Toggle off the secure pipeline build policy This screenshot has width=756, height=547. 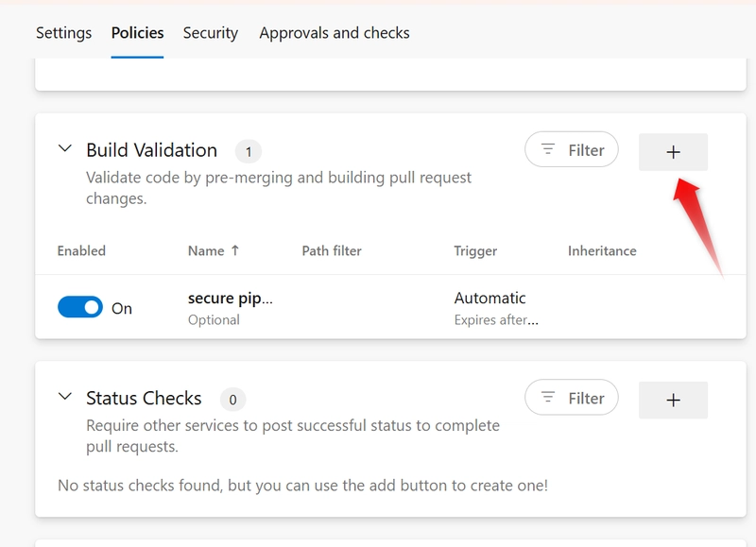tap(80, 307)
